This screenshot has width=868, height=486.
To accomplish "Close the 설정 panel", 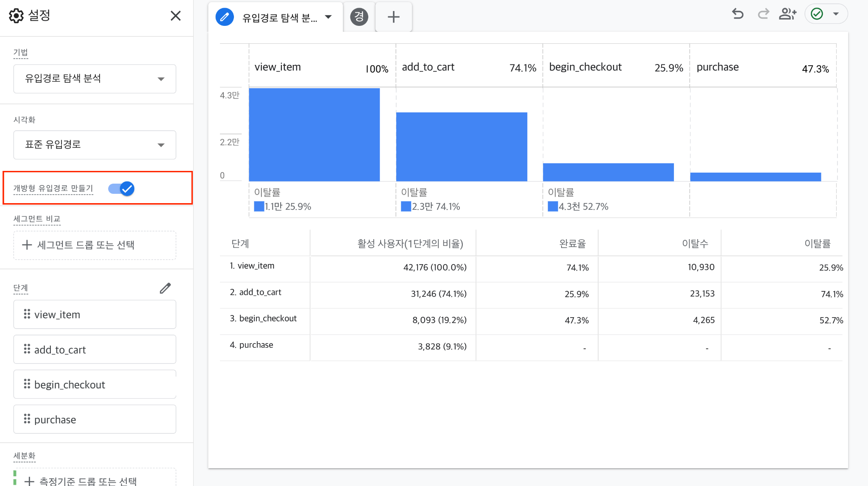I will (x=175, y=16).
